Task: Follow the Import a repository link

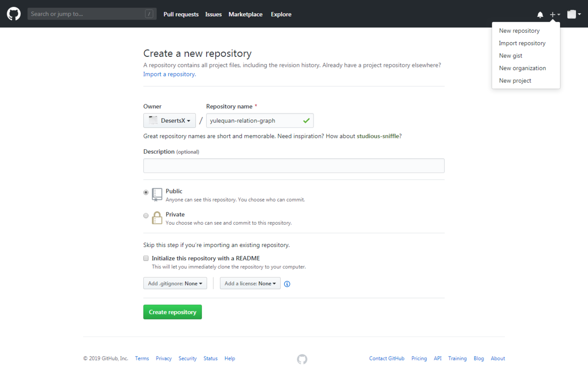Action: [x=169, y=74]
